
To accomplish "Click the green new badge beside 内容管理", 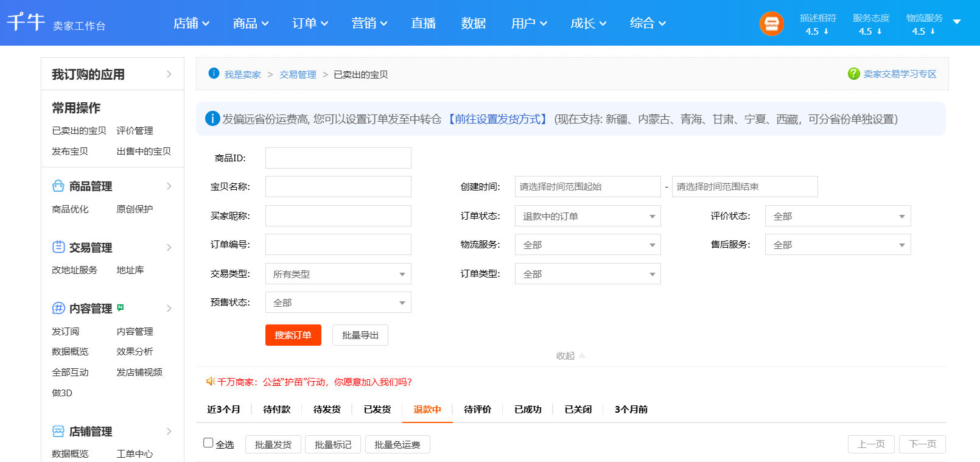I will click(x=121, y=307).
